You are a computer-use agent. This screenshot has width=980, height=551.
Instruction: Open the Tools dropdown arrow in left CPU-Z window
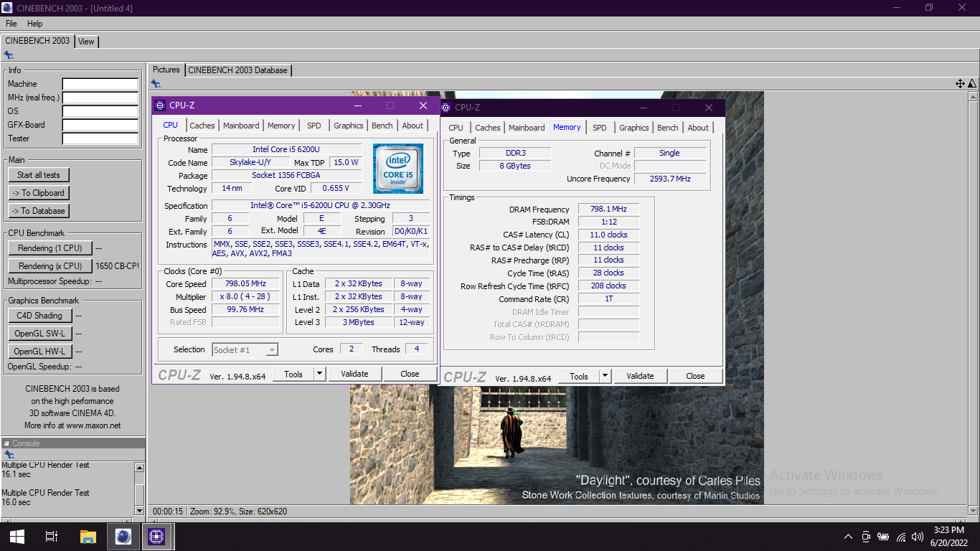(319, 374)
